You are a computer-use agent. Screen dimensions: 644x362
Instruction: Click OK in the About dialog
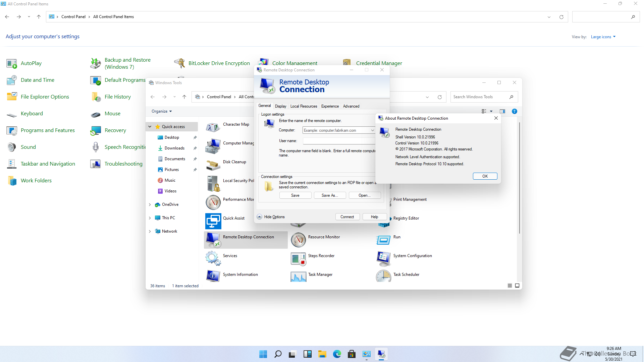click(485, 176)
